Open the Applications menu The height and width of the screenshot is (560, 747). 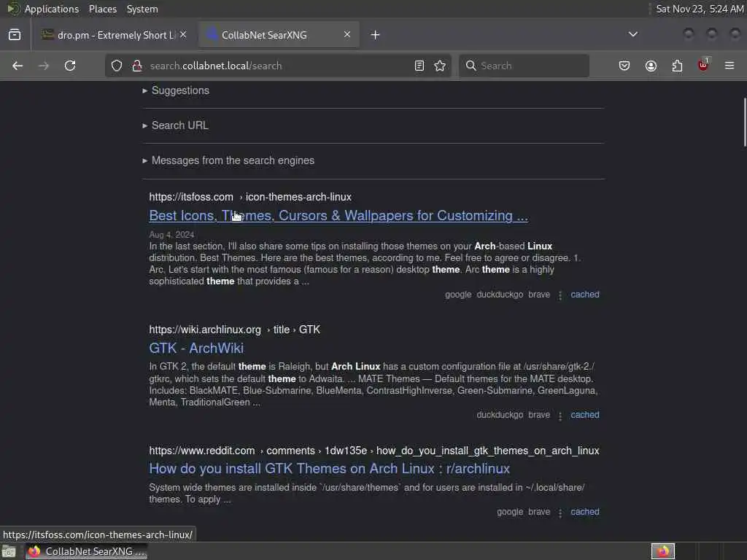tap(52, 9)
